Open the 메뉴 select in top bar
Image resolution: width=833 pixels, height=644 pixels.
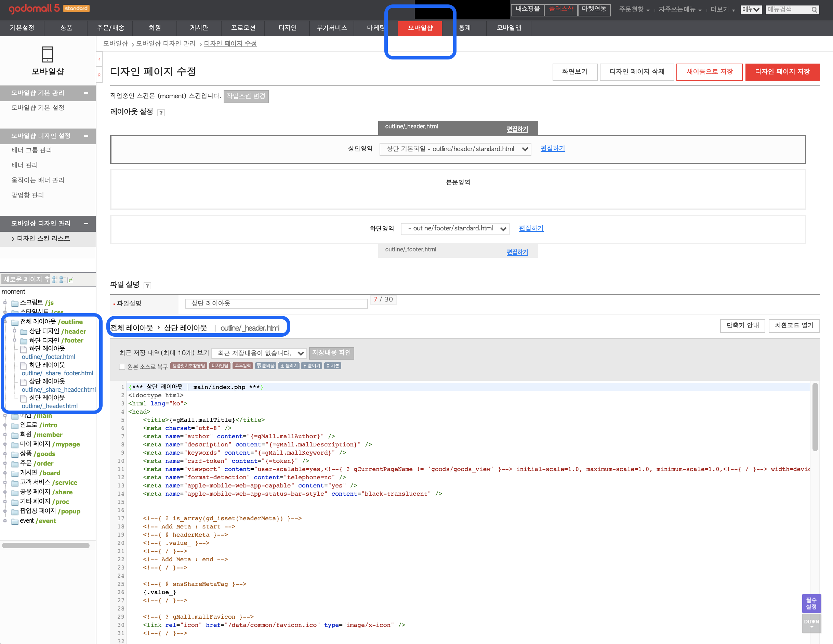[x=751, y=10]
